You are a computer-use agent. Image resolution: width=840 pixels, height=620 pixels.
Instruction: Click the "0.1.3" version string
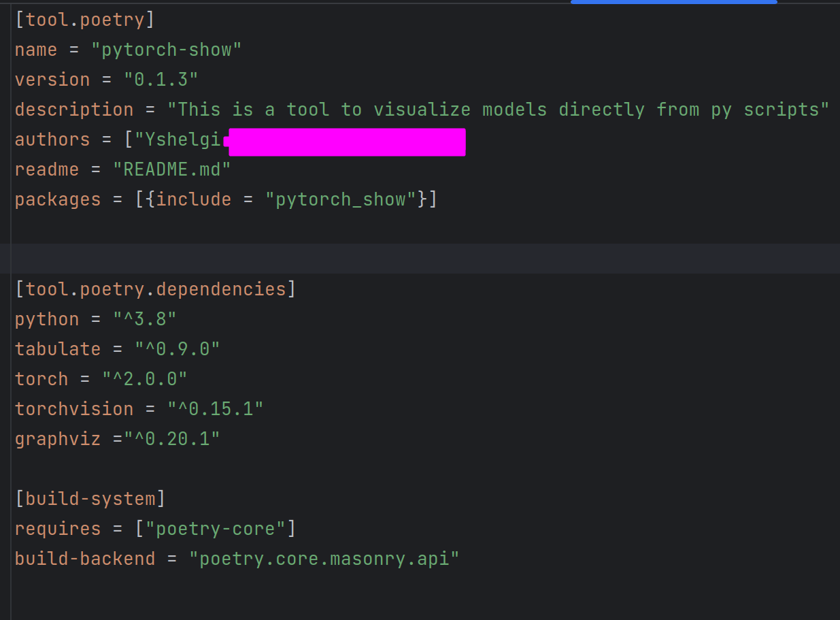point(161,80)
